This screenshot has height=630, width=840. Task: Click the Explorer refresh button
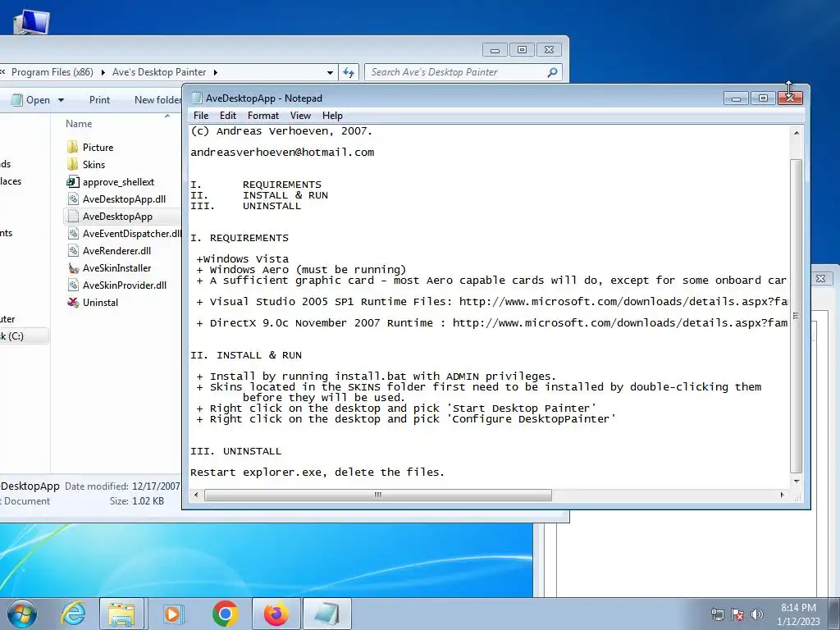pos(349,72)
